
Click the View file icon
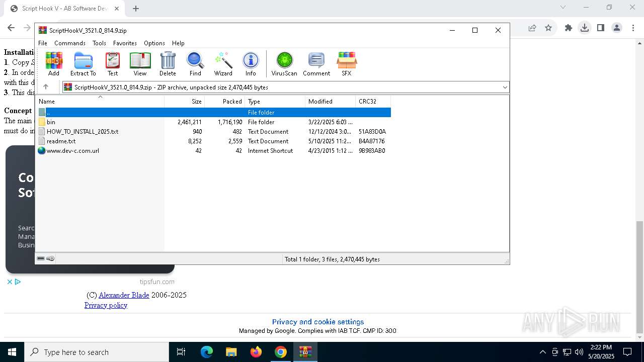(140, 64)
